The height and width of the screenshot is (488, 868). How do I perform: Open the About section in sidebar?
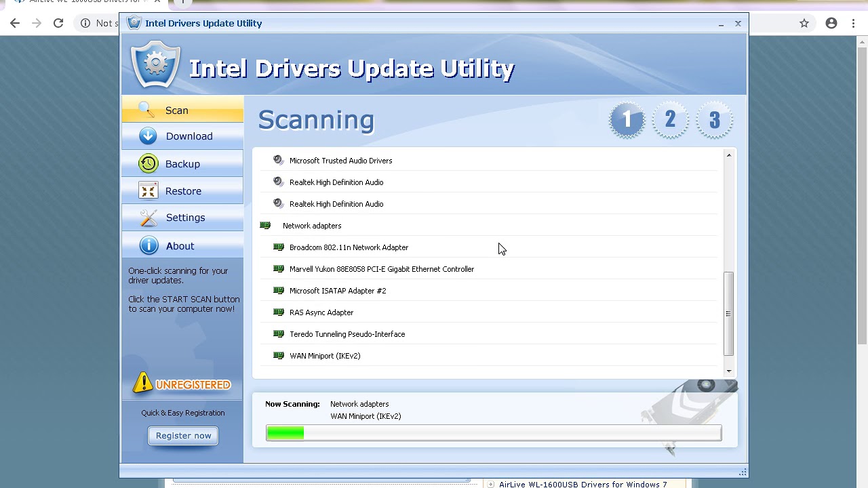coord(182,245)
